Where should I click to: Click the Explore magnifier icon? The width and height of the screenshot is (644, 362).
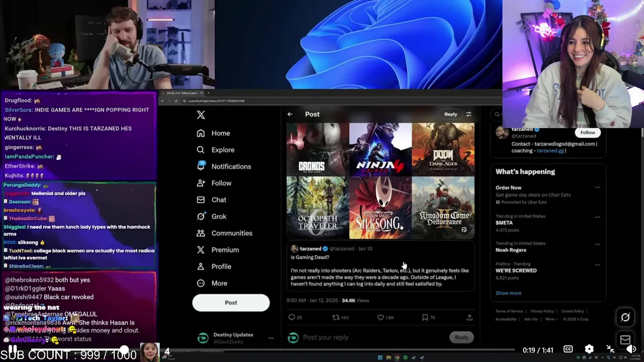point(201,150)
